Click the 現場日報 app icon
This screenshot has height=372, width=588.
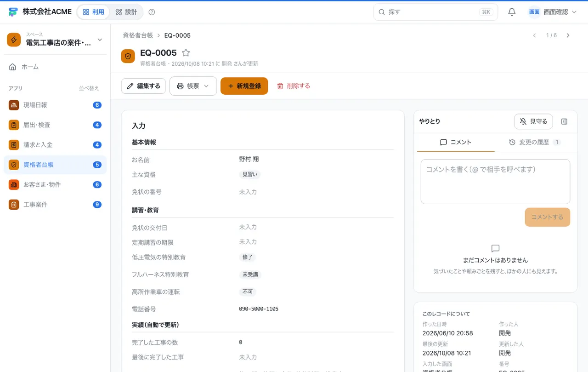(x=14, y=105)
